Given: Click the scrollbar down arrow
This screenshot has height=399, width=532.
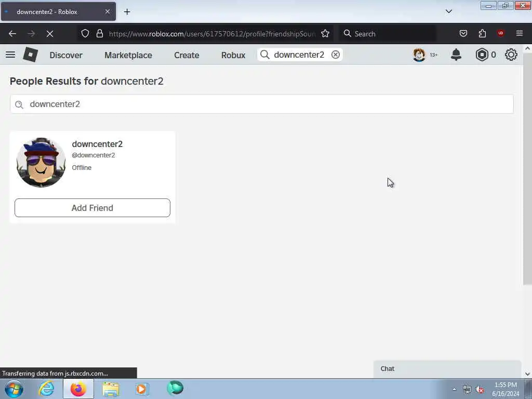Looking at the screenshot, I should (x=527, y=374).
